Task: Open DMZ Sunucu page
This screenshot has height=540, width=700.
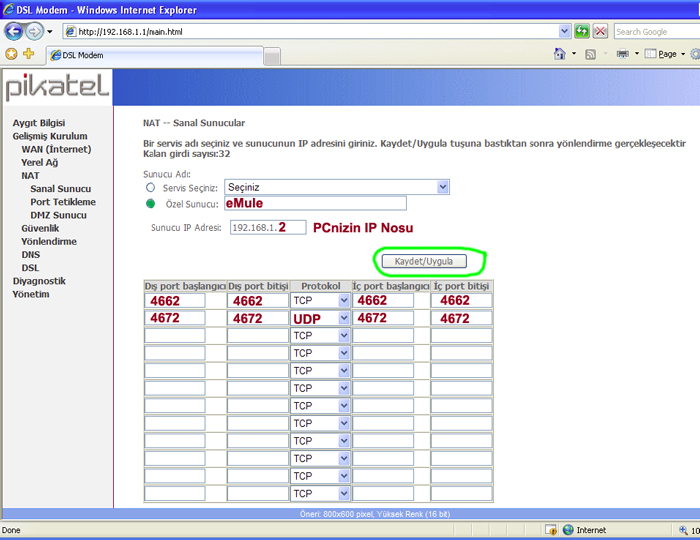Action: click(x=58, y=215)
